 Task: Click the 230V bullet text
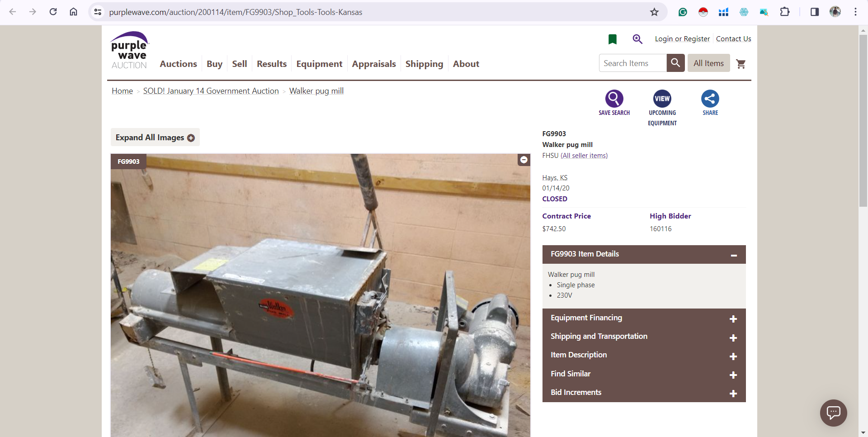(x=564, y=295)
